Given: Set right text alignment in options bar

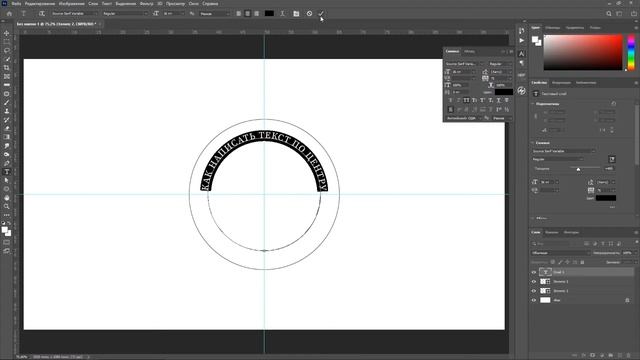Looking at the screenshot, I should (256, 13).
